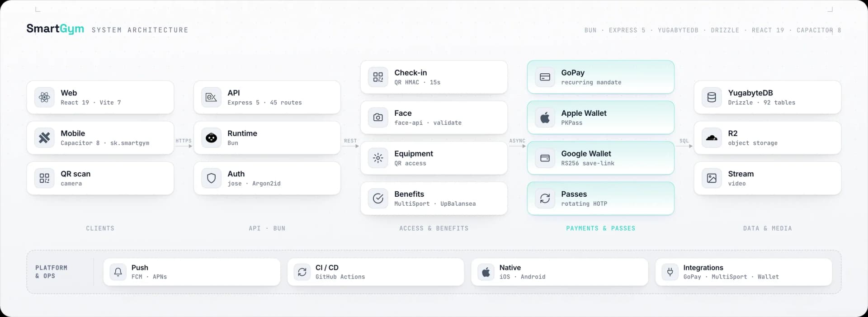
Task: Click the 'CLIENTS' column label
Action: tap(100, 228)
